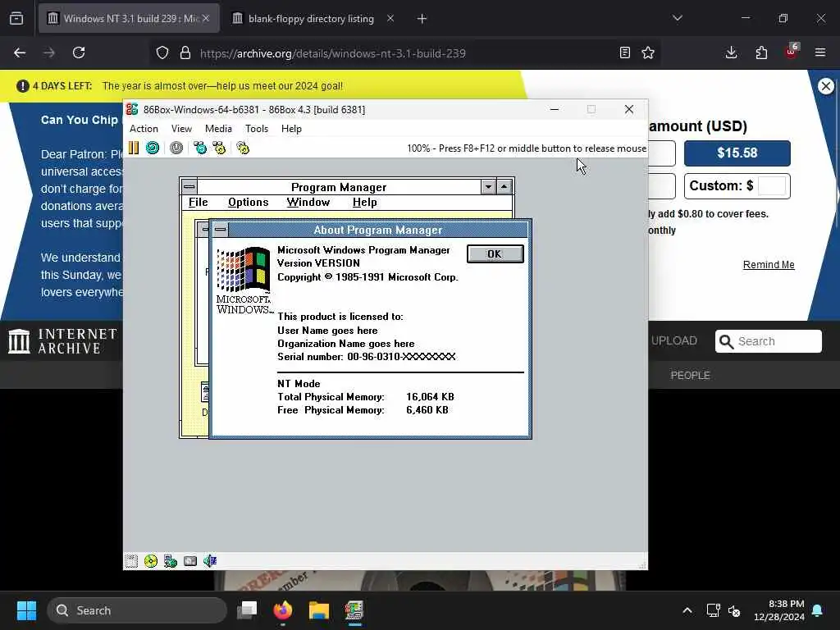Open the PEOPLE navigation item
This screenshot has height=630, width=840.
(x=690, y=376)
